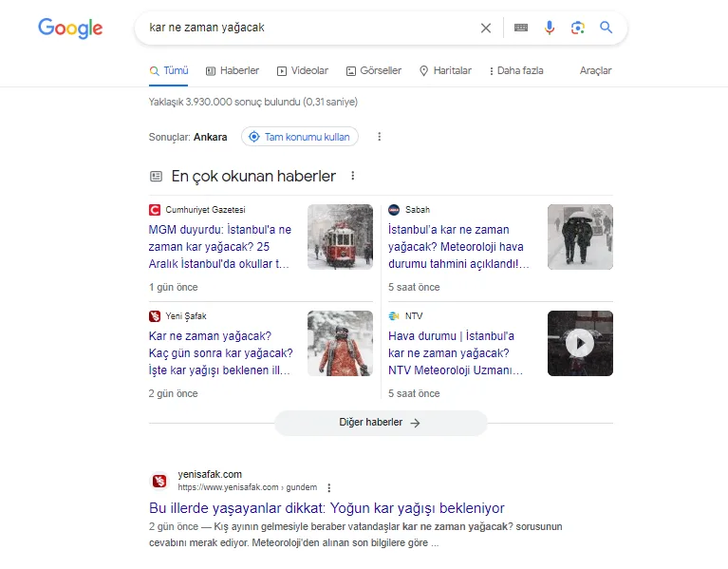Click the Sabah source icon
Screen dimensions: 728x569
tap(394, 210)
